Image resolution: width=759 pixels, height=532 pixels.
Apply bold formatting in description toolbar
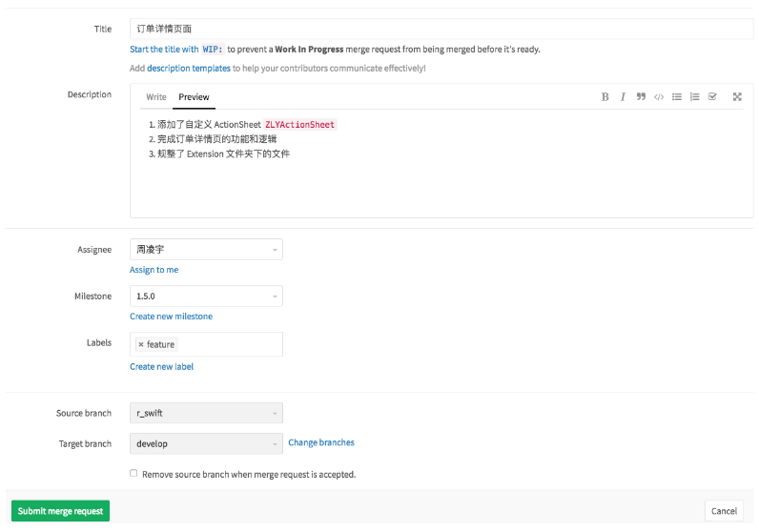pyautogui.click(x=605, y=97)
